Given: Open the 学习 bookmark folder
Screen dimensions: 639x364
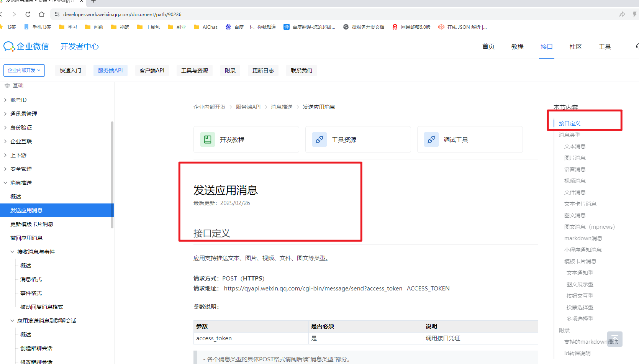Looking at the screenshot, I should [68, 27].
